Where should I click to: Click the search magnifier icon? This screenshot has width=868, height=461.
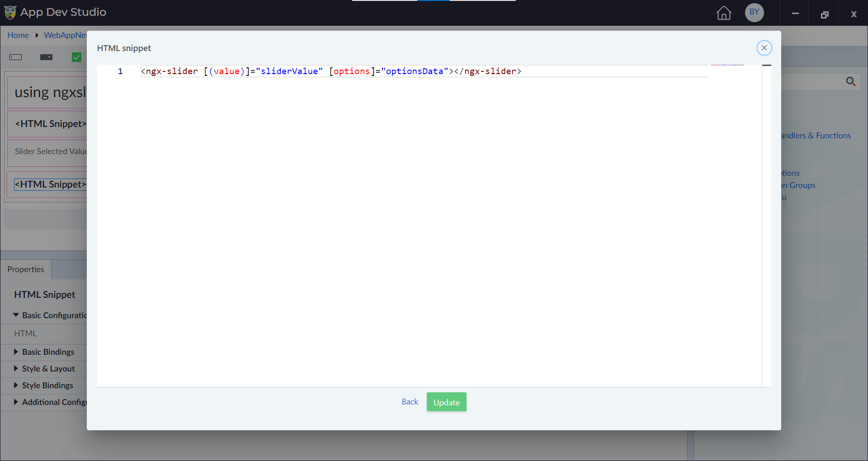click(x=850, y=81)
